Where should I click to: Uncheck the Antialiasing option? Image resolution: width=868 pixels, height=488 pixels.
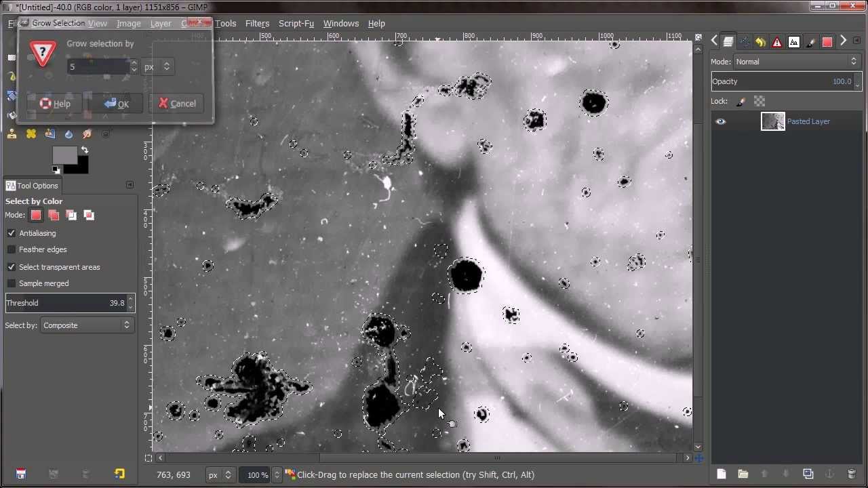tap(12, 233)
